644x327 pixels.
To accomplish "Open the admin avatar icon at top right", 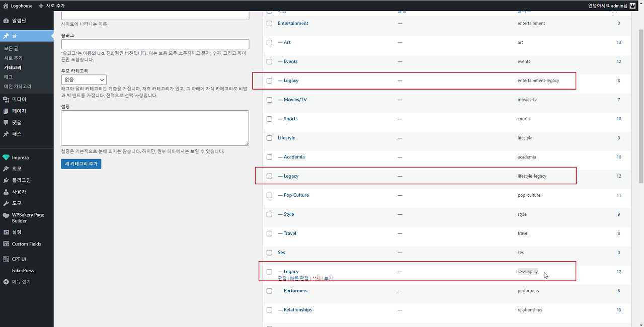I will pos(632,6).
